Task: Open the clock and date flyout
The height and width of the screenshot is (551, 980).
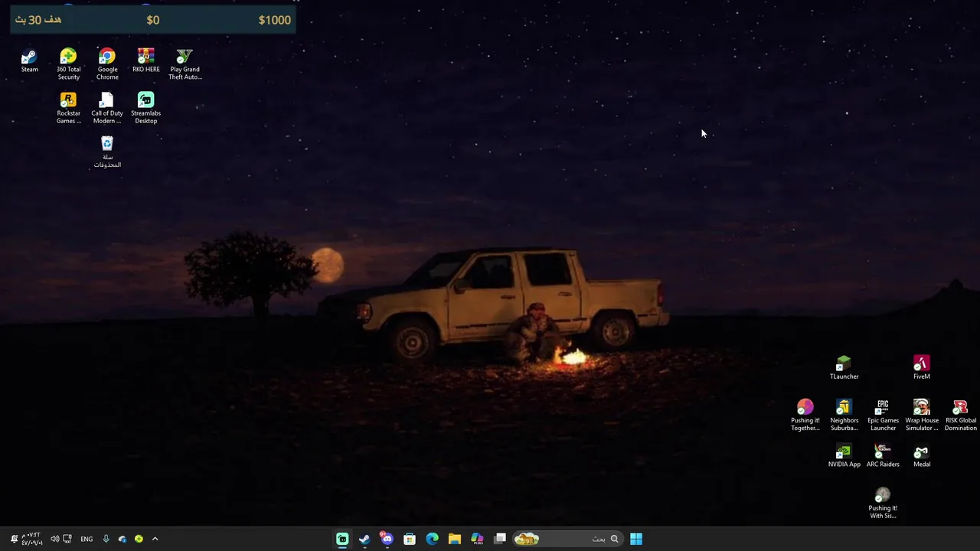Action: pos(31,539)
